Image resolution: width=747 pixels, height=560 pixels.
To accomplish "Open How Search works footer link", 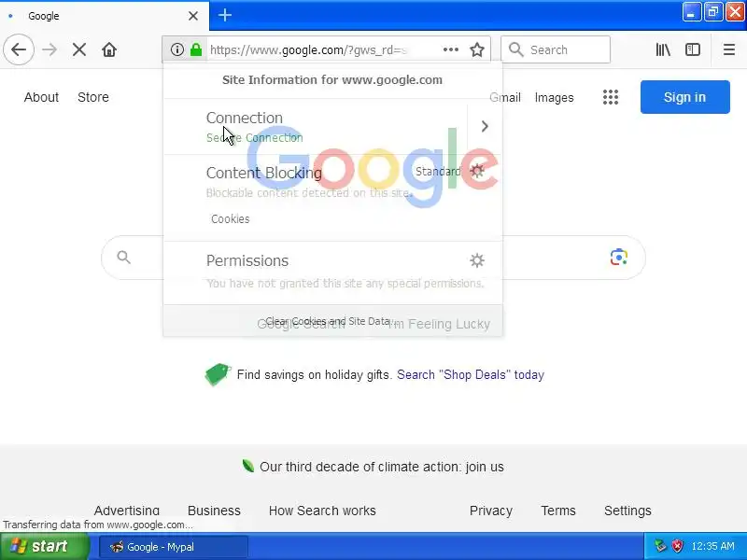I will (x=322, y=511).
